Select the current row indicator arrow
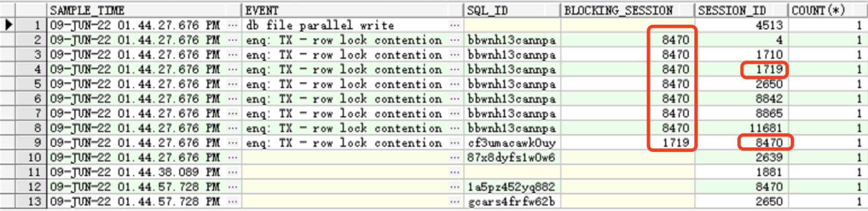 point(8,25)
